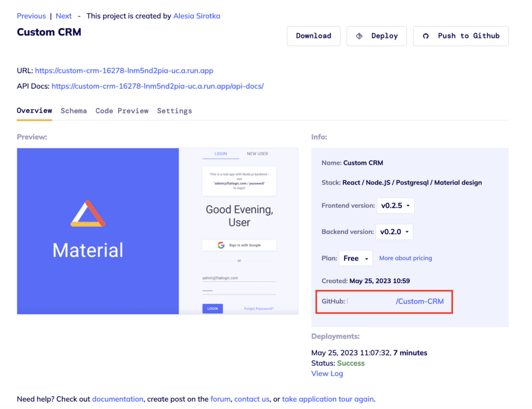Click Forgot Password? in preview
532x409 pixels.
[259, 309]
